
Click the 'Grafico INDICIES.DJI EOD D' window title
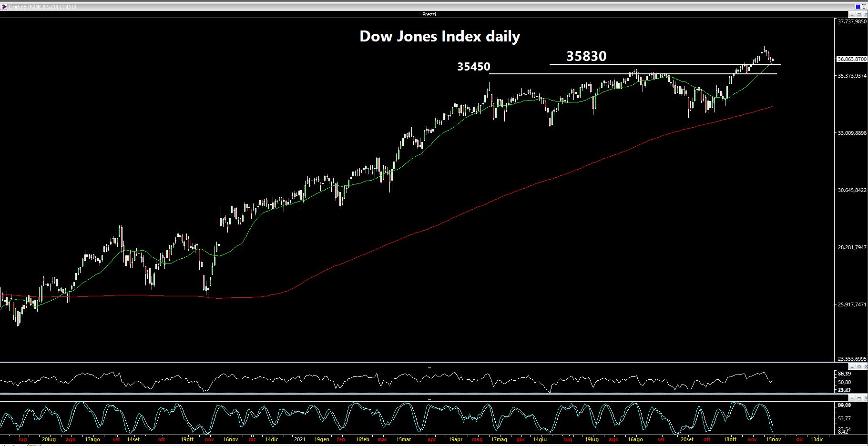click(42, 7)
